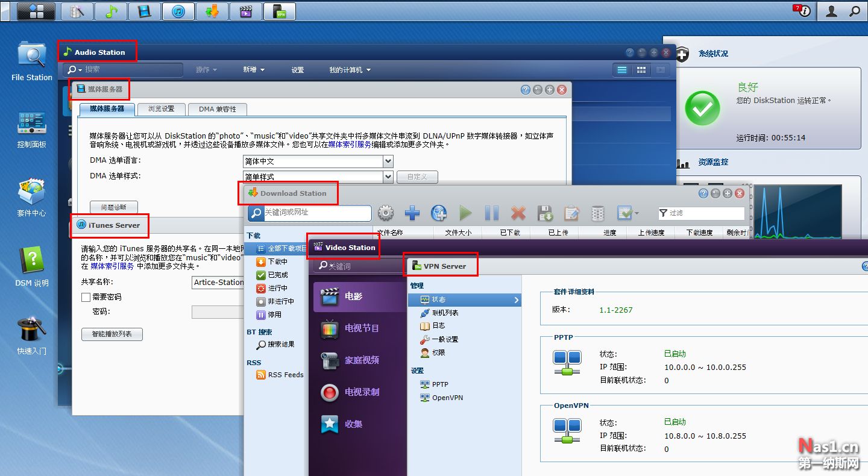Click the disk save icon in Download Station
The height and width of the screenshot is (476, 868).
coord(545,213)
